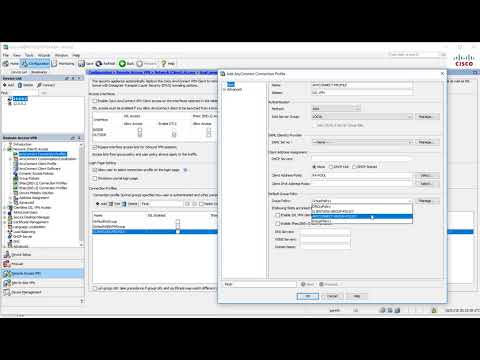Open Remote Access VPN navigation section

point(42,273)
